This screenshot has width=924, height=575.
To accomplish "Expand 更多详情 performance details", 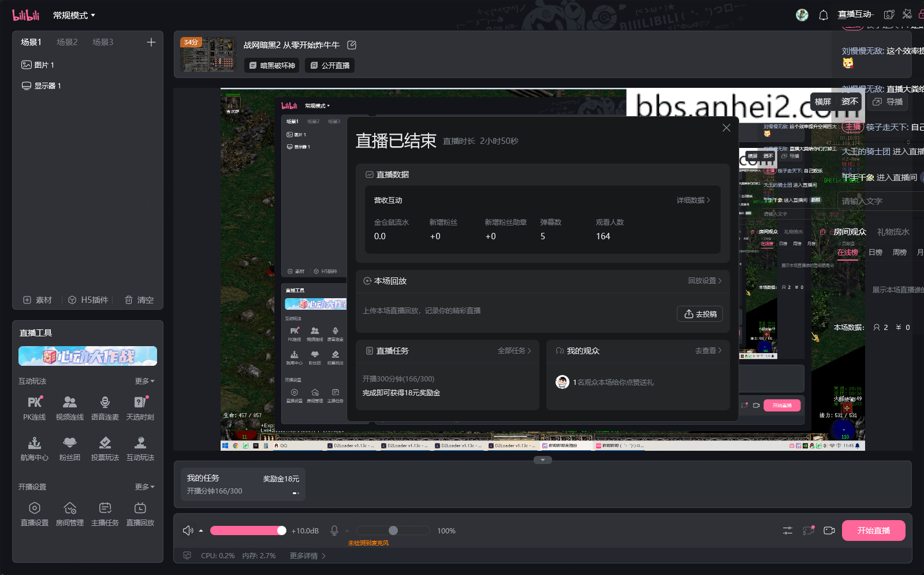I will (x=308, y=556).
